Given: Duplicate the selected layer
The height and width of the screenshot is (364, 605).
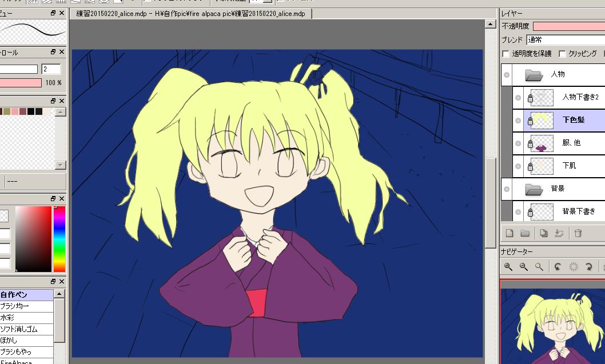Looking at the screenshot, I should tap(543, 233).
